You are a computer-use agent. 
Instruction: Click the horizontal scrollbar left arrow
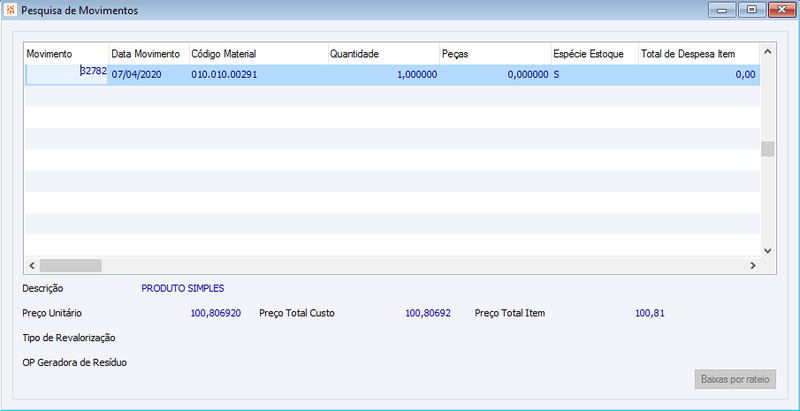pyautogui.click(x=31, y=265)
